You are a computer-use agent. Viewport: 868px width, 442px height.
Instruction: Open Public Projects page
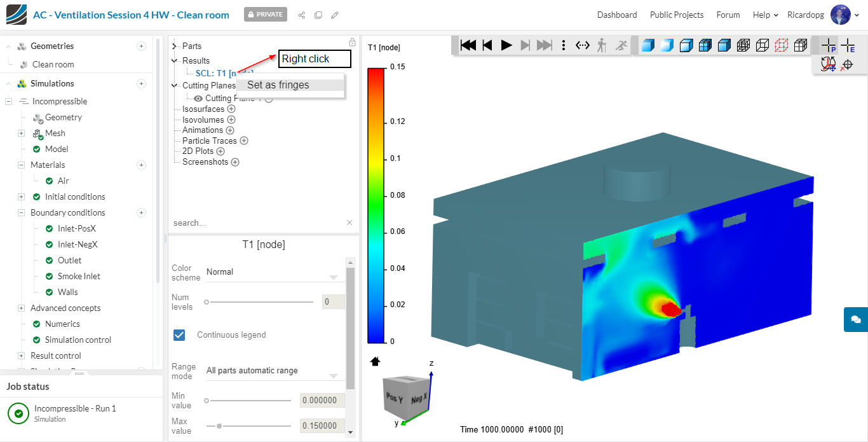point(677,15)
